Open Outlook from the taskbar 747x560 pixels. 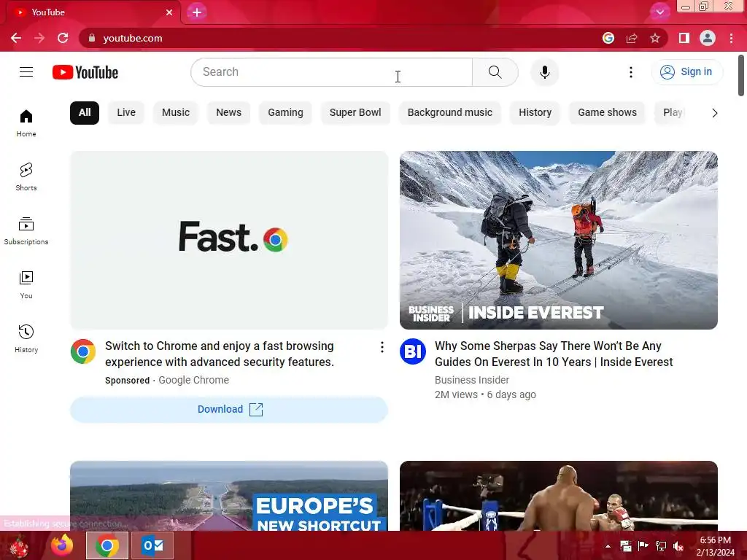pos(152,545)
